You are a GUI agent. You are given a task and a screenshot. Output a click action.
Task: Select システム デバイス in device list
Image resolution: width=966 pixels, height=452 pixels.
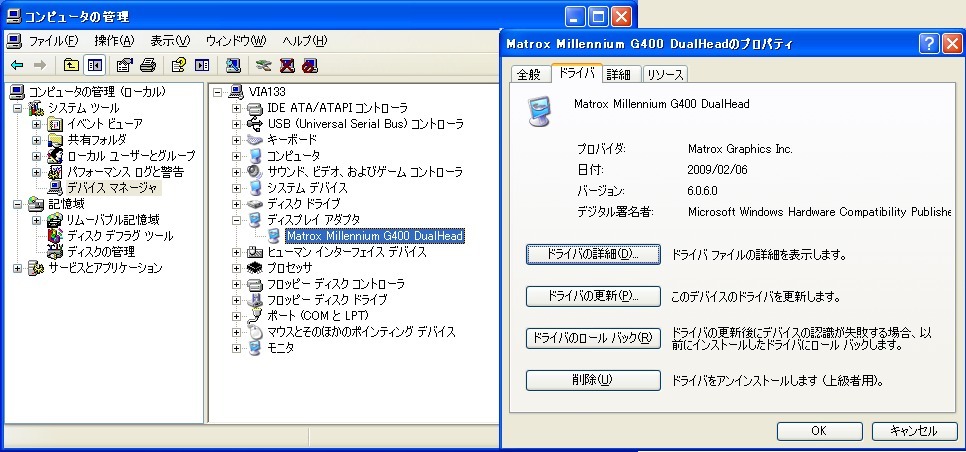coord(307,188)
